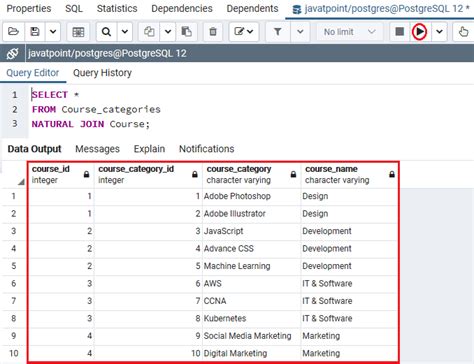Viewport: 474px width, 364px height.
Task: Select row number 10 header
Action: pos(14,353)
